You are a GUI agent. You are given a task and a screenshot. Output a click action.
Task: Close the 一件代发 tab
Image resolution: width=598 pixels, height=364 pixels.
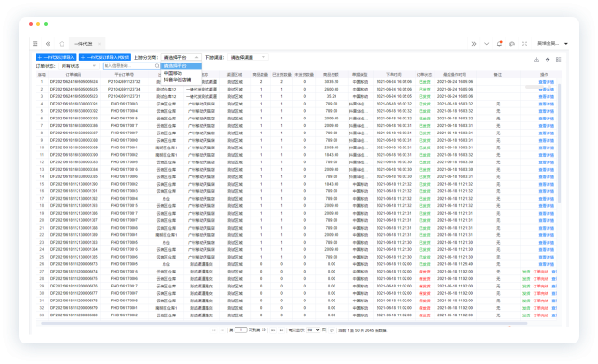(99, 44)
